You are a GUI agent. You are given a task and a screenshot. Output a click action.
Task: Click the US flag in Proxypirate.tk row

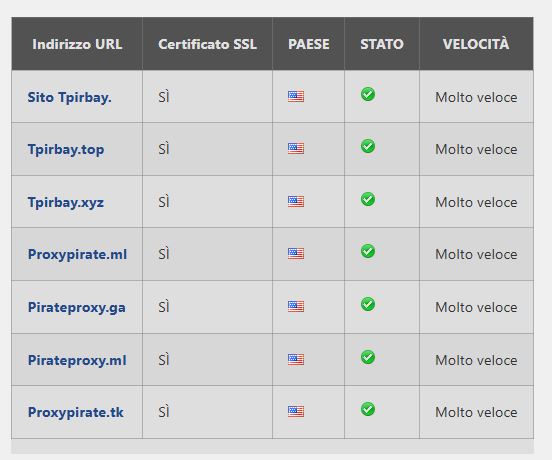(296, 411)
